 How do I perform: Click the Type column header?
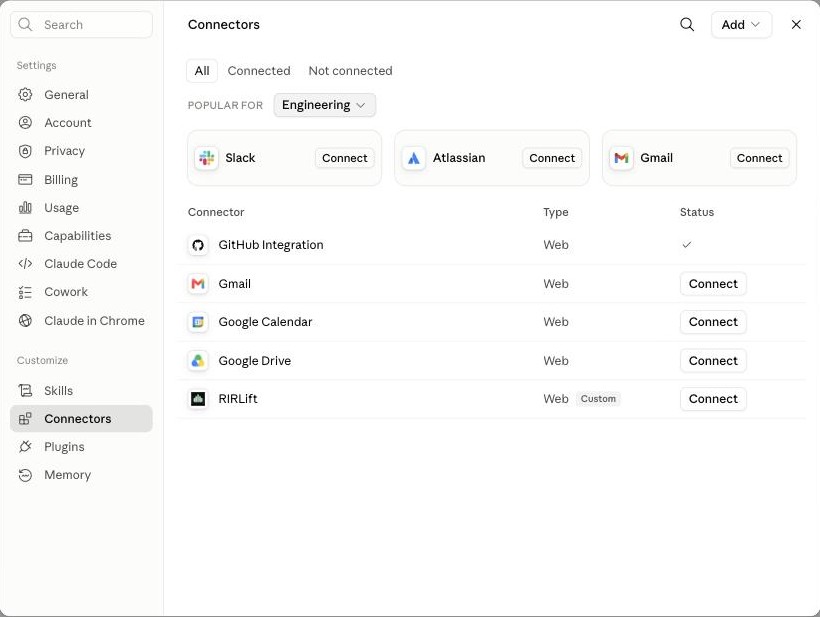pyautogui.click(x=555, y=212)
